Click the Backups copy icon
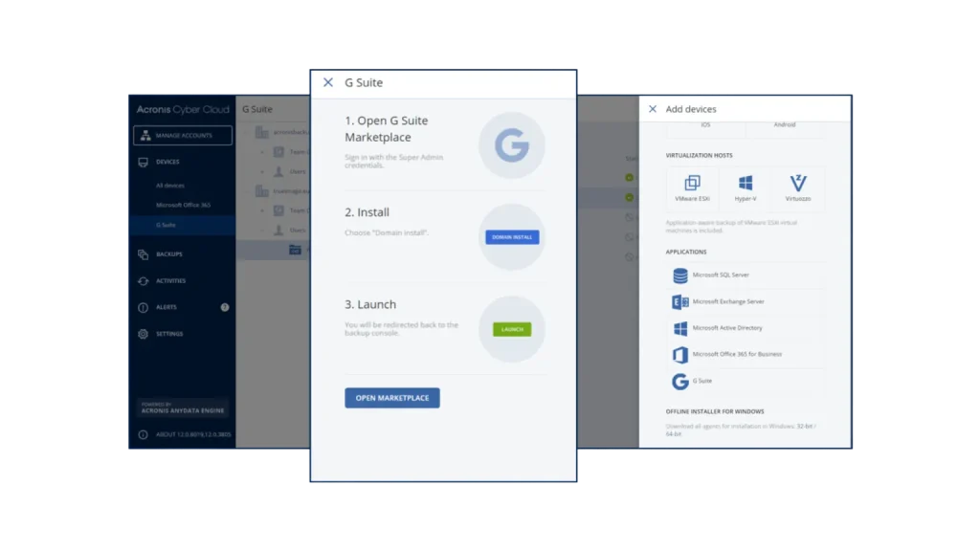 pos(144,254)
